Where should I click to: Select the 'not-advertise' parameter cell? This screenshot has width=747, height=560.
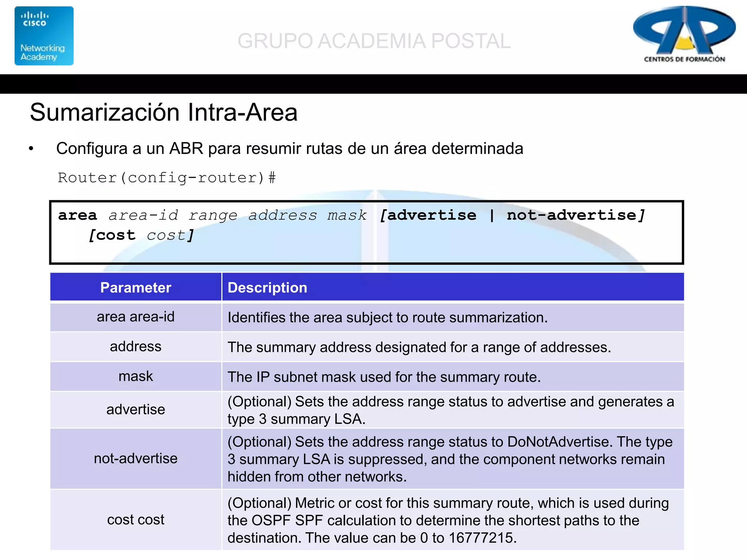click(x=136, y=459)
